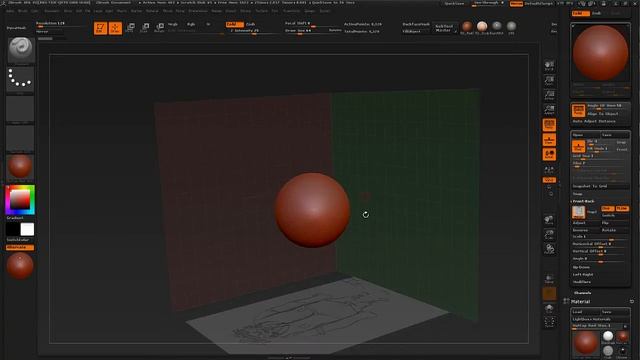Click the Scroll canvas icon
Screen dimensions: 640x360
pos(549,66)
